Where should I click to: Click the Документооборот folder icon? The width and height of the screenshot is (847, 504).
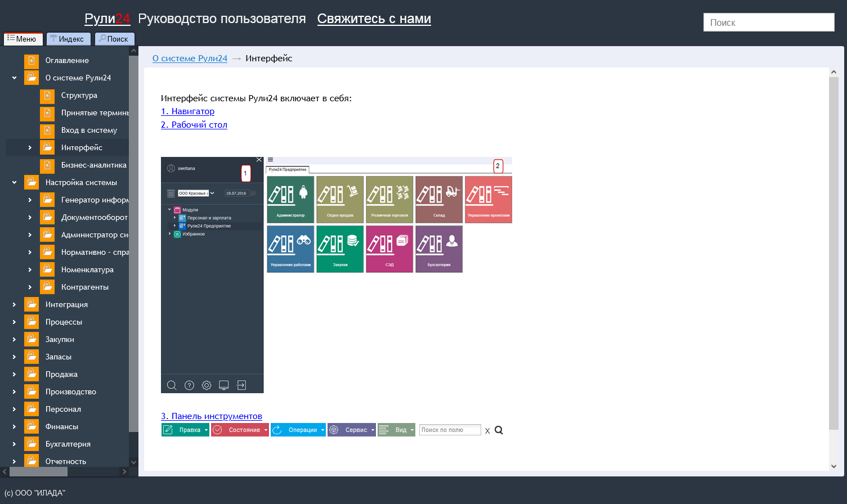click(47, 217)
